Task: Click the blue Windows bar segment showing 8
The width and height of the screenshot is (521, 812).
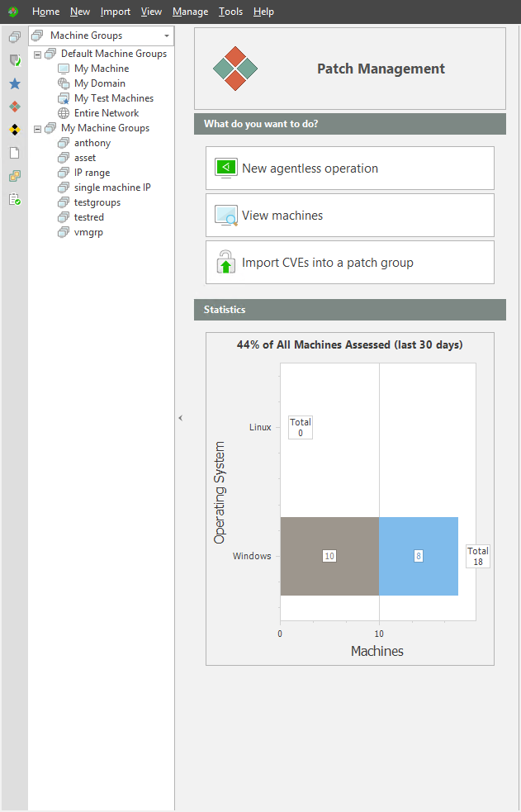Action: 419,556
